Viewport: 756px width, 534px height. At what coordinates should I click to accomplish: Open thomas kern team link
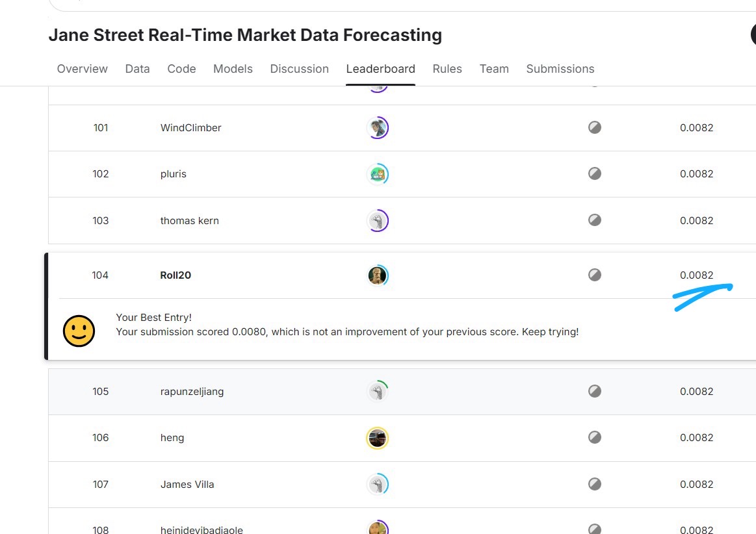(x=189, y=221)
